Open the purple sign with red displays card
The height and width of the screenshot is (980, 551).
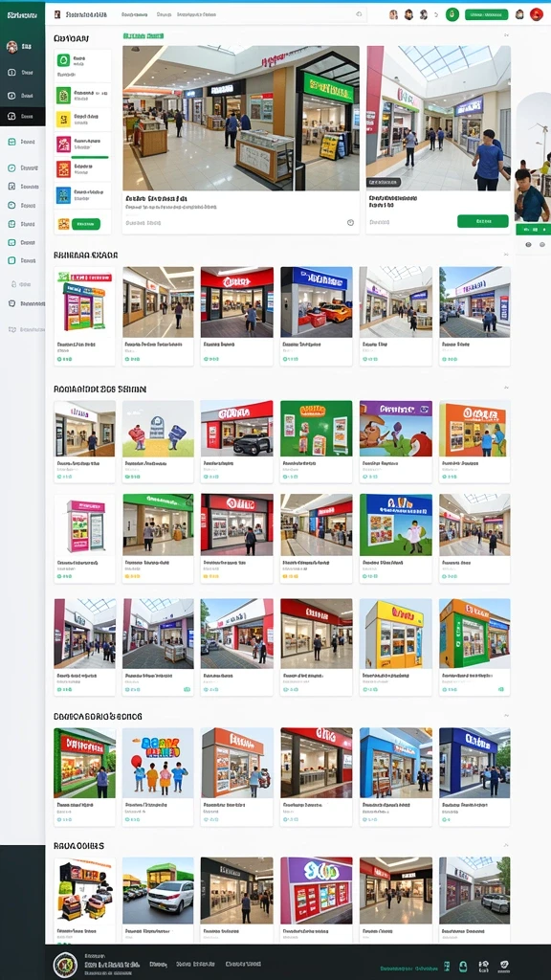tap(316, 900)
